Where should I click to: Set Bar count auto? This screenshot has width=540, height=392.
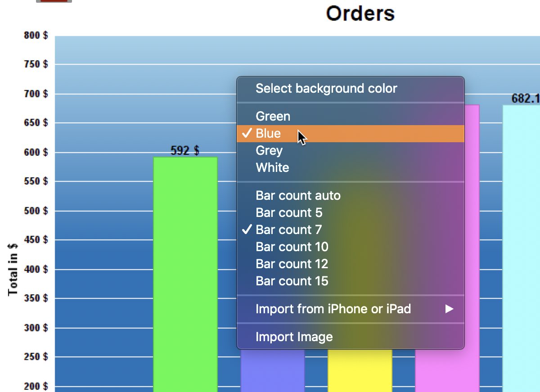(x=298, y=196)
